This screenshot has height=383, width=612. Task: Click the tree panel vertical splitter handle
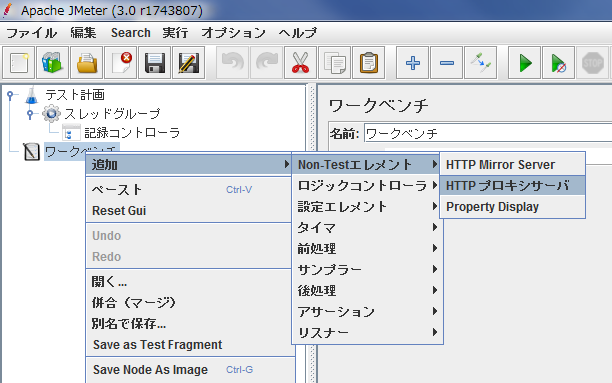[312, 233]
